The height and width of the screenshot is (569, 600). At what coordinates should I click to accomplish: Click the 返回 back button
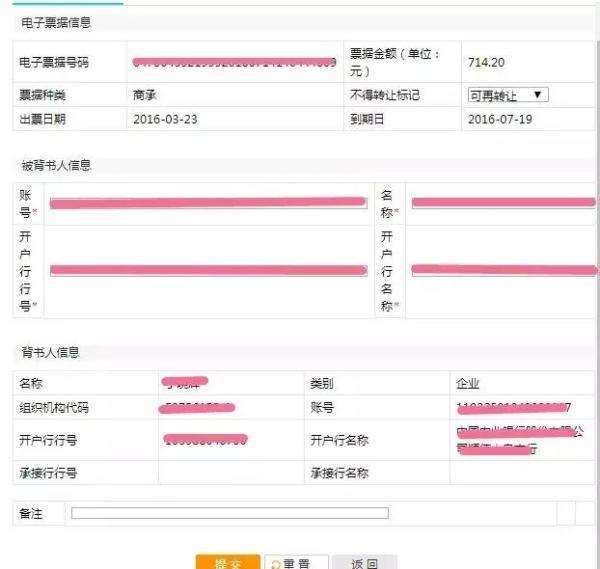click(x=364, y=562)
